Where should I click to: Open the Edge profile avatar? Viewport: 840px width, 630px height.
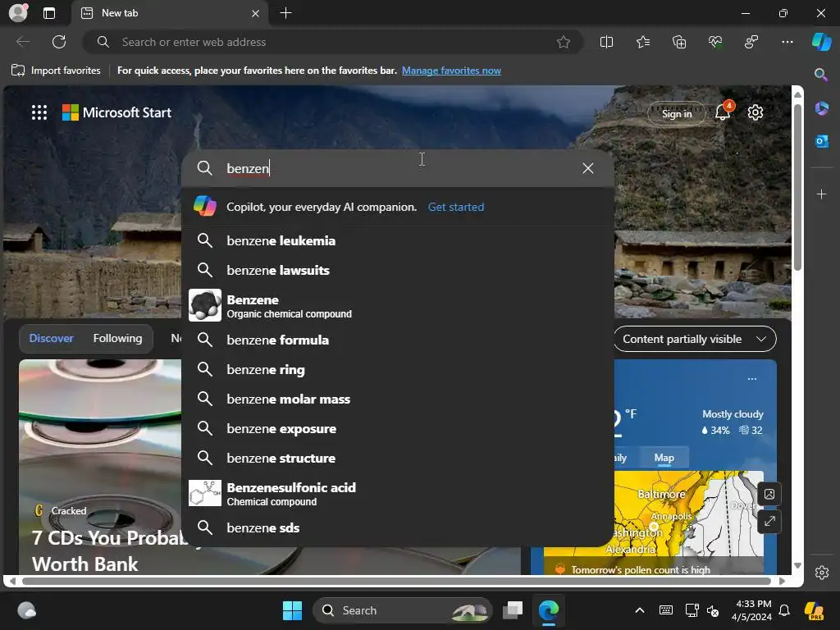coord(18,13)
